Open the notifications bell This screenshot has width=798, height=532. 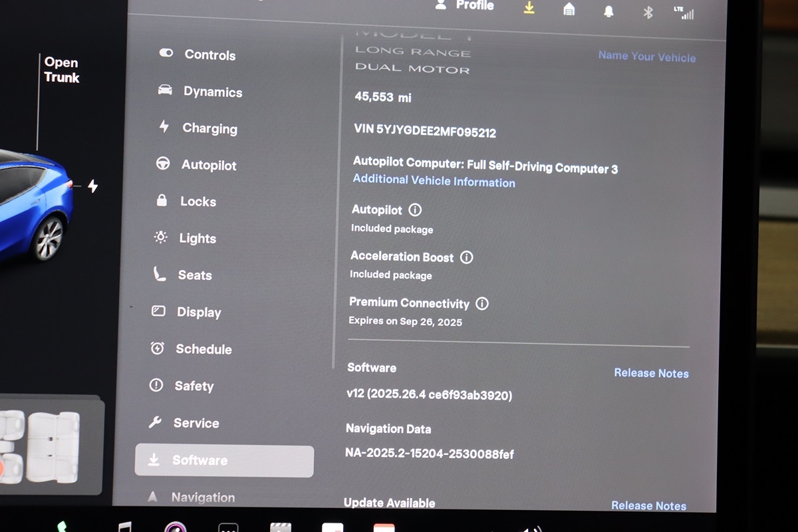[x=608, y=11]
